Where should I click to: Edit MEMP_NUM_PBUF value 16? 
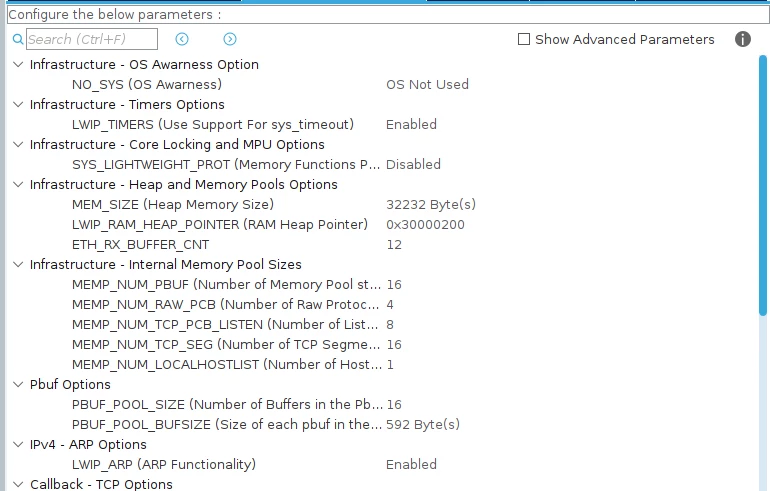click(x=394, y=285)
